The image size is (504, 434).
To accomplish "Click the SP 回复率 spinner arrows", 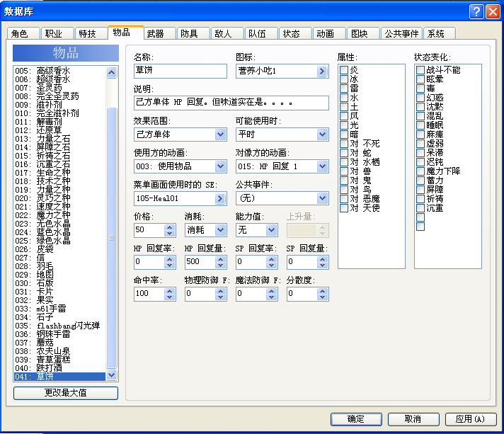I will coord(272,262).
